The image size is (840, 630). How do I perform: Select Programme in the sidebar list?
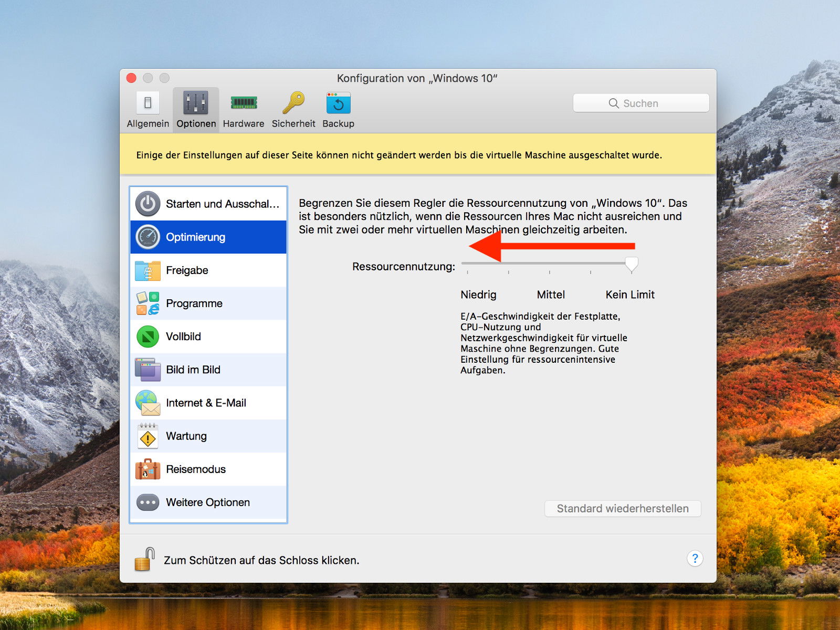point(208,303)
